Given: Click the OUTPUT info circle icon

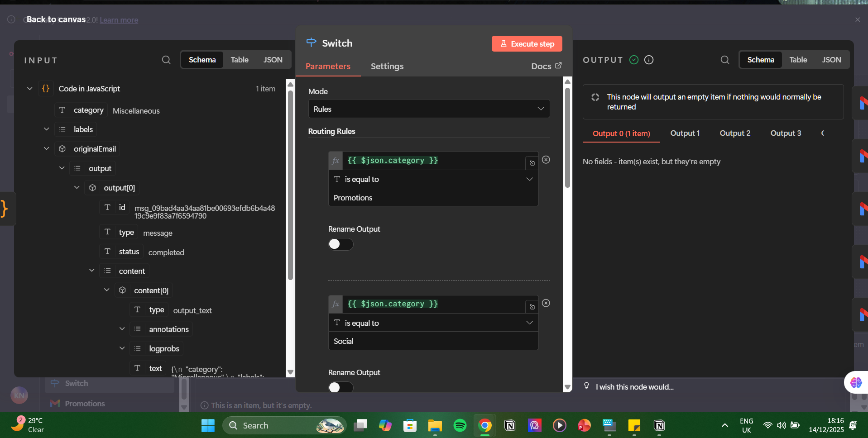Looking at the screenshot, I should click(649, 60).
